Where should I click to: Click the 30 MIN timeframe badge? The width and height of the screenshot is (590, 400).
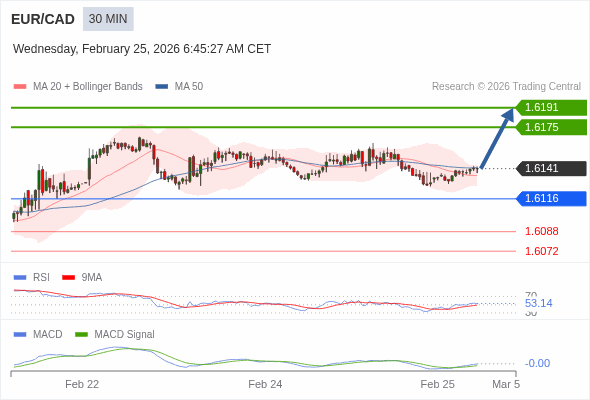108,19
